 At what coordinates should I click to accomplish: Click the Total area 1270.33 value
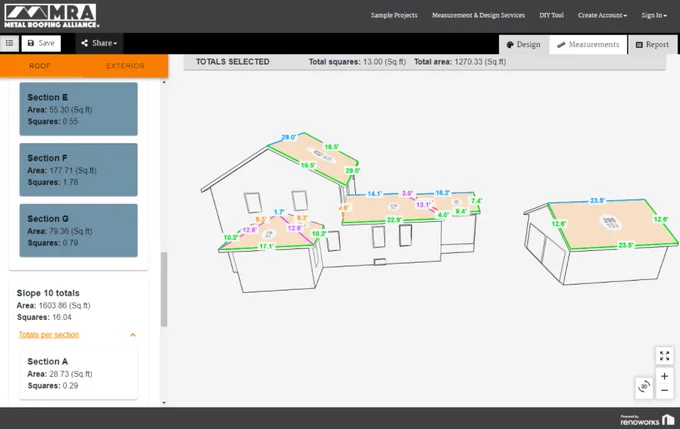(480, 62)
